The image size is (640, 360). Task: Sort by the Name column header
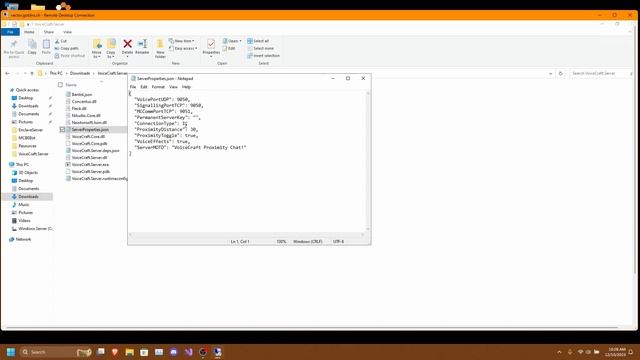[71, 85]
